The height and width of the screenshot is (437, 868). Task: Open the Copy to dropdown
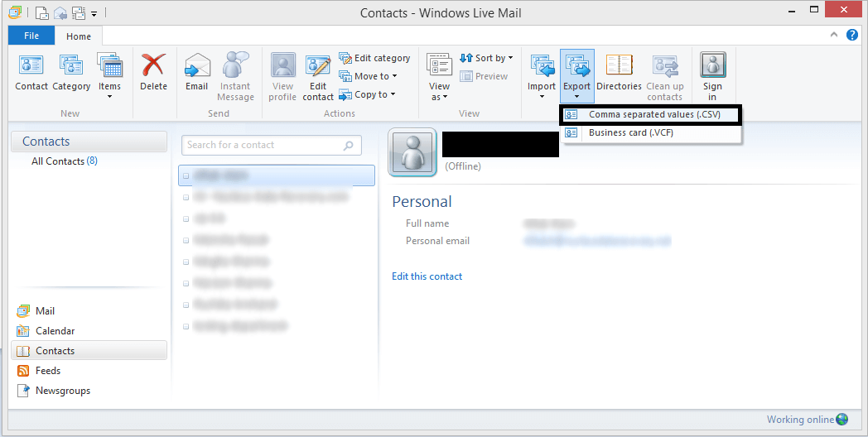tap(367, 94)
